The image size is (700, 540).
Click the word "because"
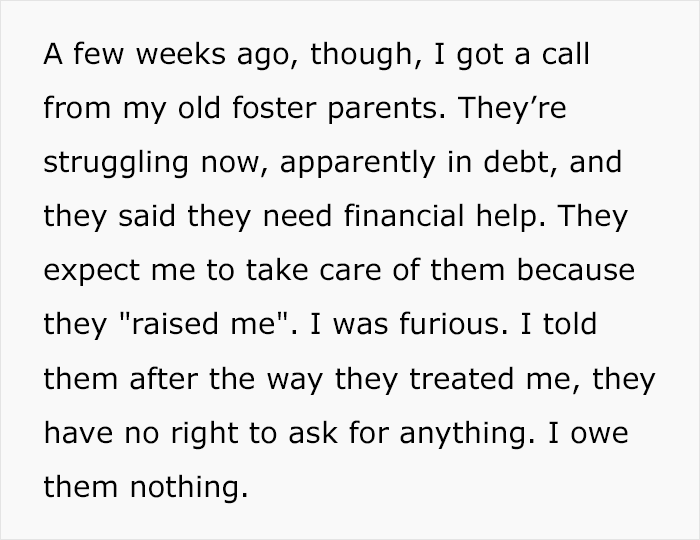576,270
